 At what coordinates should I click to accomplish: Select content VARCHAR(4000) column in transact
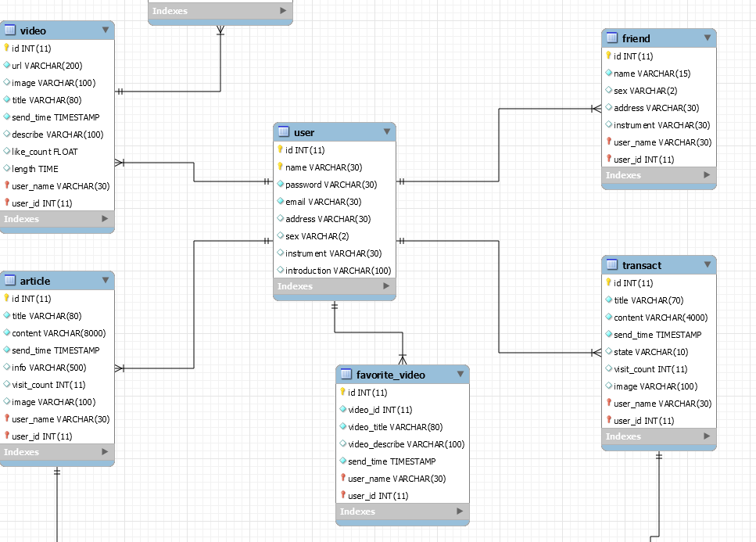[x=659, y=318]
